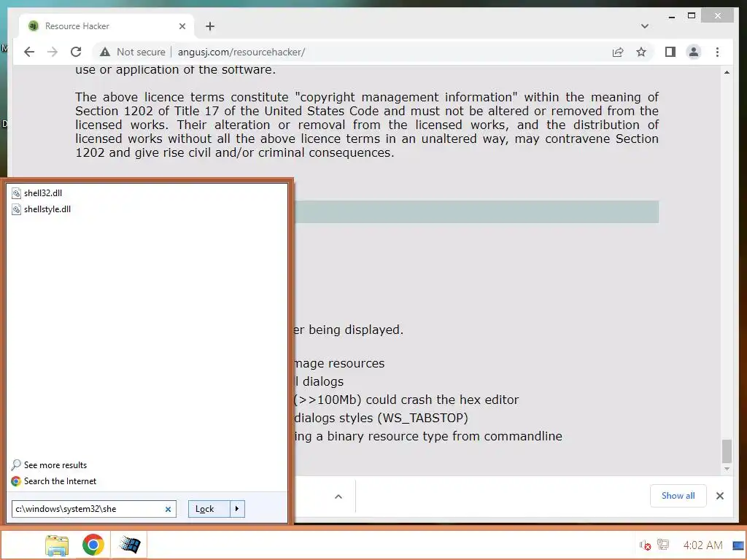The width and height of the screenshot is (747, 560).
Task: Minimize the Chrome window
Action: point(672,16)
